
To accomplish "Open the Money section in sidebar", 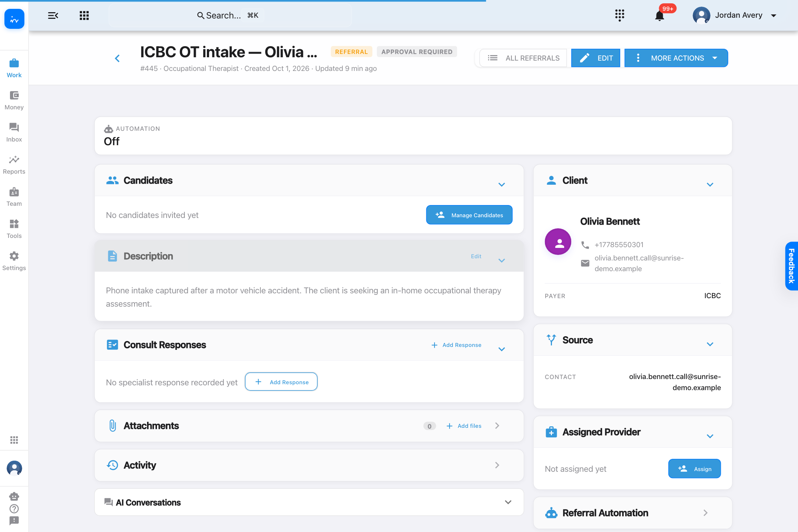I will tap(14, 101).
